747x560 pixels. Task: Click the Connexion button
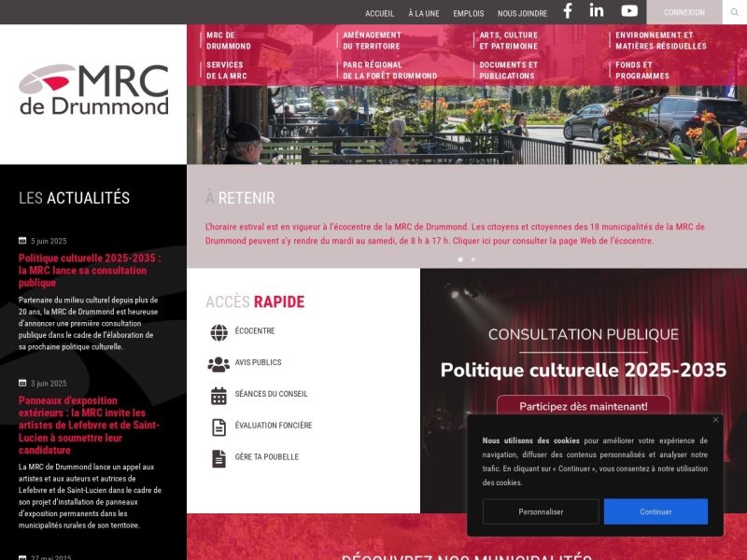click(684, 12)
